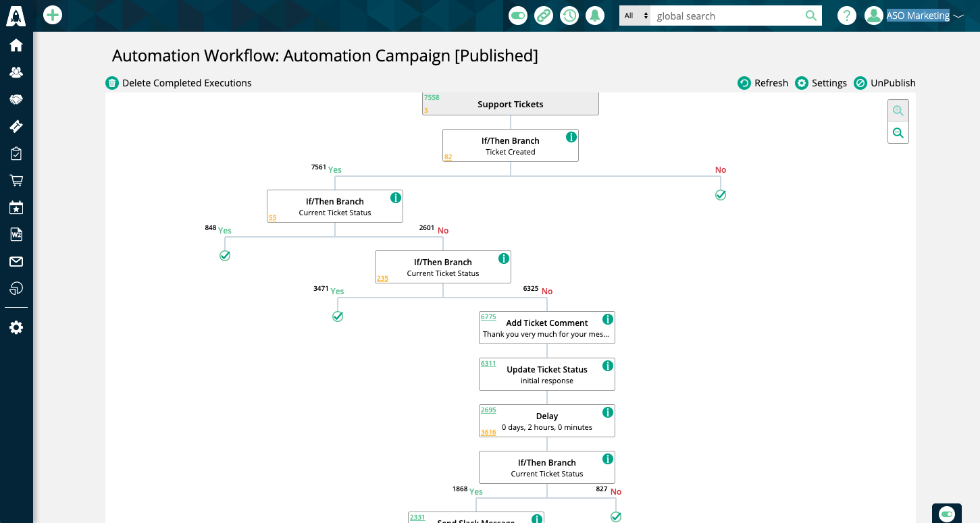The height and width of the screenshot is (523, 980).
Task: Click the 55 count link
Action: (273, 217)
